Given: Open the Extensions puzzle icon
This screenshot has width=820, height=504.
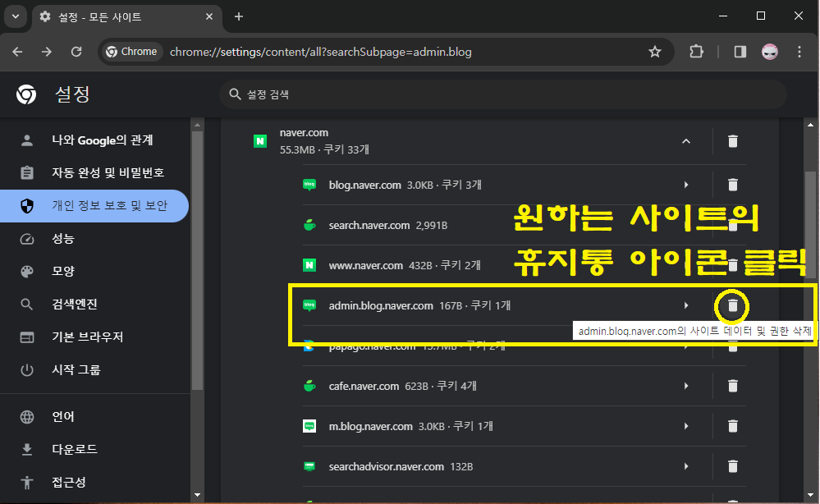Looking at the screenshot, I should point(697,52).
